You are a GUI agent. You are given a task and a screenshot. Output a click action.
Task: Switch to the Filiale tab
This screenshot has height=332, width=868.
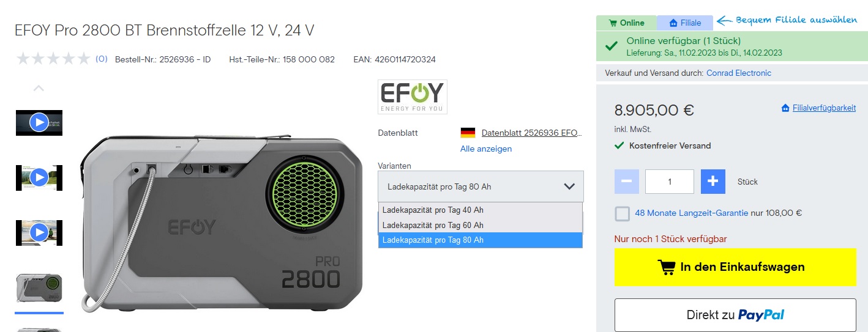(x=685, y=23)
